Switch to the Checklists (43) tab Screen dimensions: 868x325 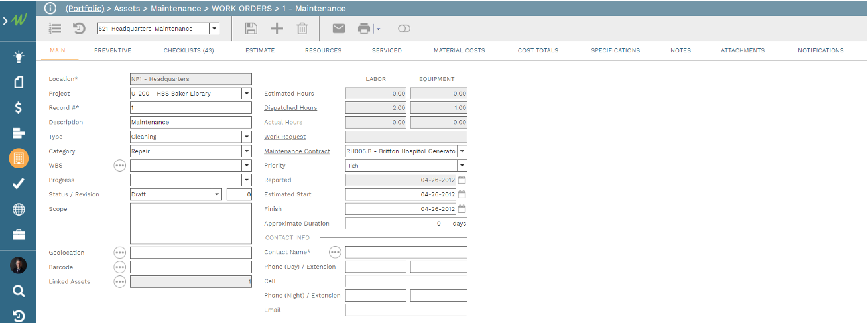[x=188, y=50]
